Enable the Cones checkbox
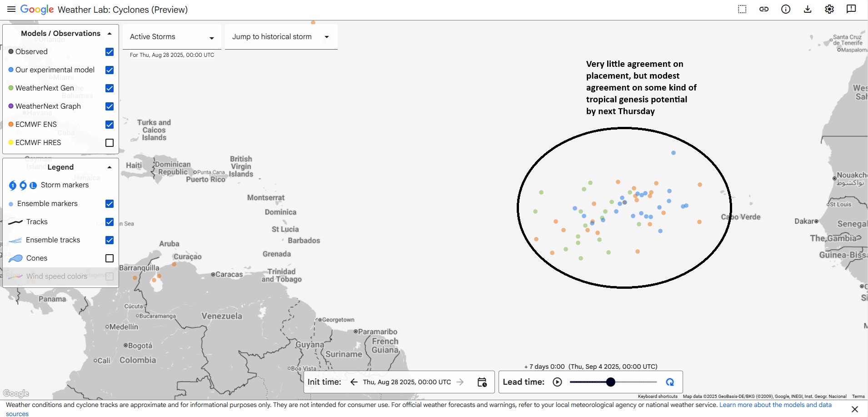This screenshot has height=417, width=868. 110,258
